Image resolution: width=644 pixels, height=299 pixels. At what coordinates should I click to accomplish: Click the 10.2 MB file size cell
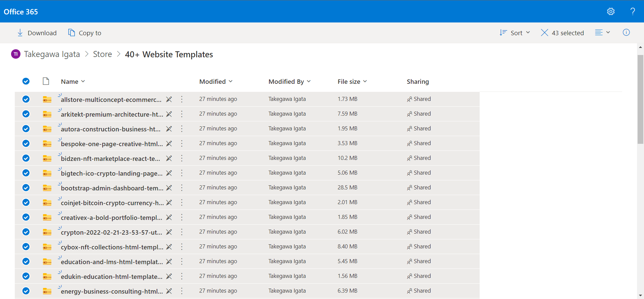(x=347, y=158)
